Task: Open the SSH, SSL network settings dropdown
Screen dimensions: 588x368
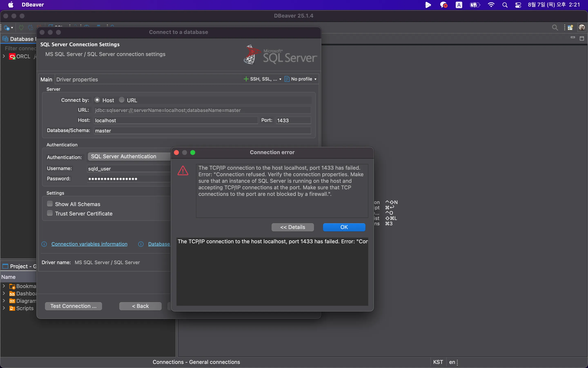Action: point(280,79)
